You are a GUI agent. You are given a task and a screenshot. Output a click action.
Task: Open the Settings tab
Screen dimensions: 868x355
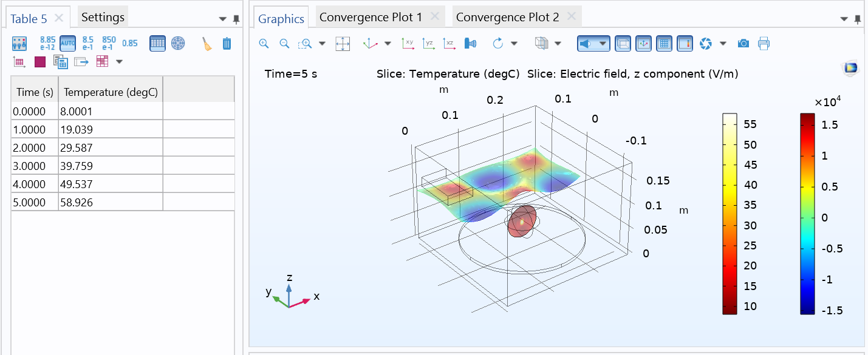coord(103,17)
